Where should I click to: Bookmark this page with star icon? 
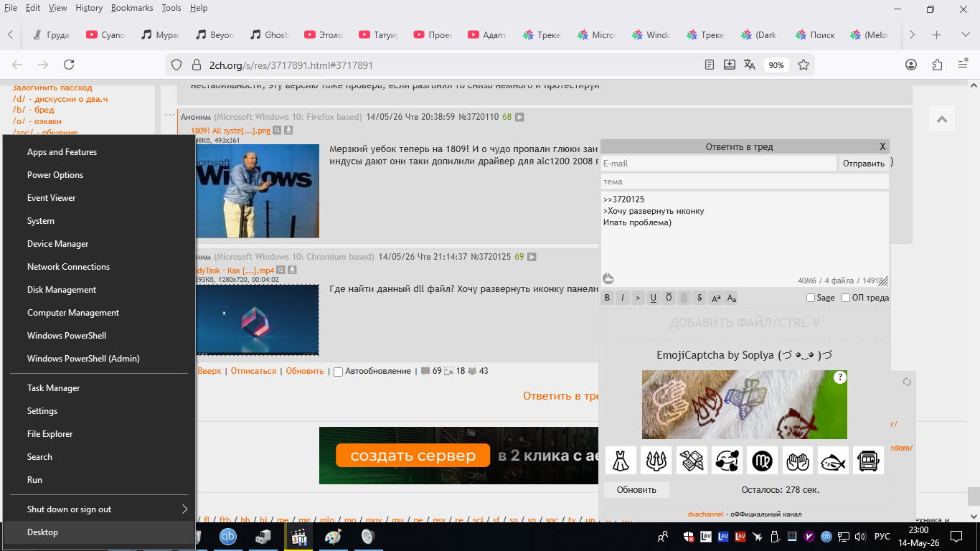click(x=804, y=65)
